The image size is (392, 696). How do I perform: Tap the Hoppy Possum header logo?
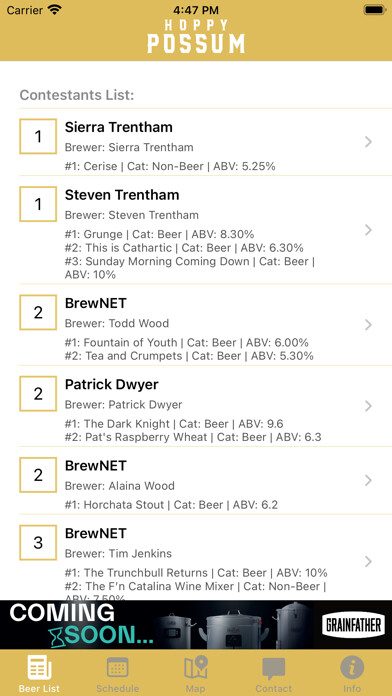[x=196, y=36]
